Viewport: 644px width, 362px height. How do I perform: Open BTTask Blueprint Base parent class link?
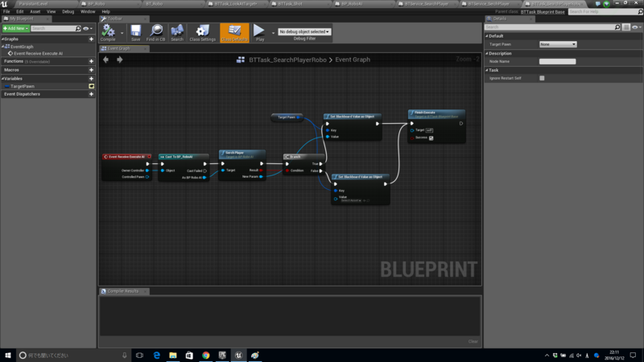pyautogui.click(x=543, y=12)
